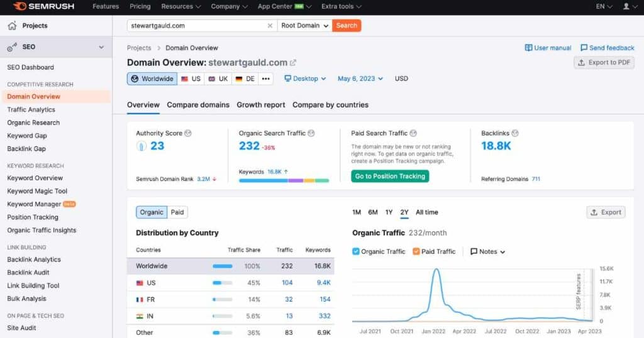Screen dimensions: 644x338
Task: Open Pricing in top navigation
Action: pyautogui.click(x=140, y=6)
